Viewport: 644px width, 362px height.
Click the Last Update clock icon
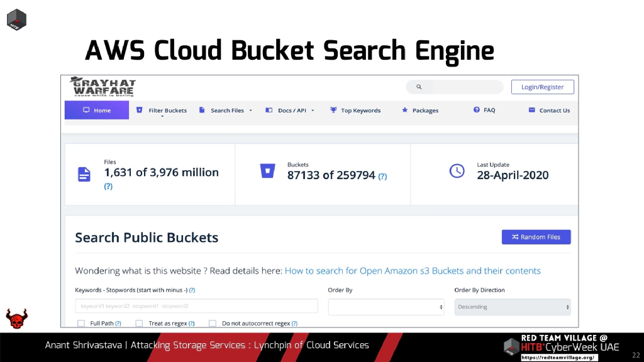point(457,170)
